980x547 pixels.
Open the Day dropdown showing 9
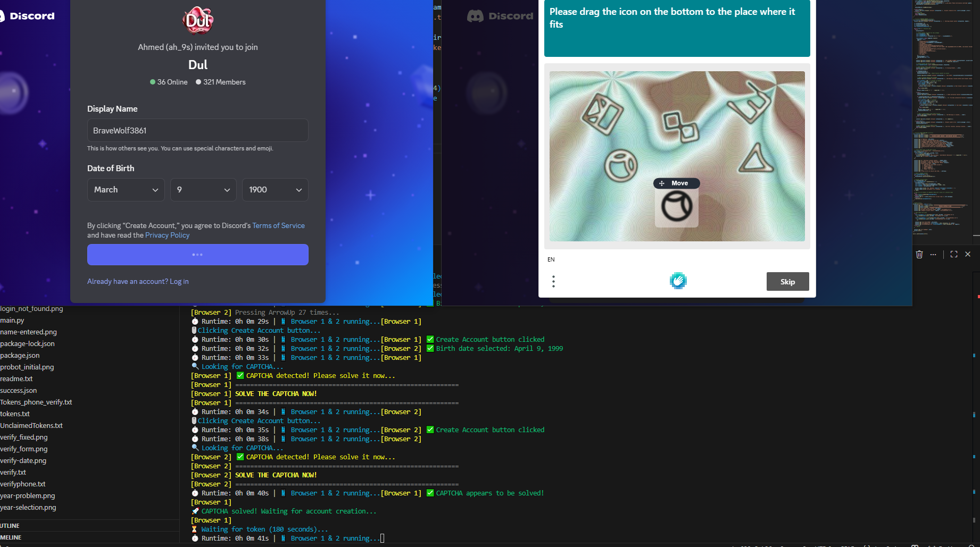203,190
